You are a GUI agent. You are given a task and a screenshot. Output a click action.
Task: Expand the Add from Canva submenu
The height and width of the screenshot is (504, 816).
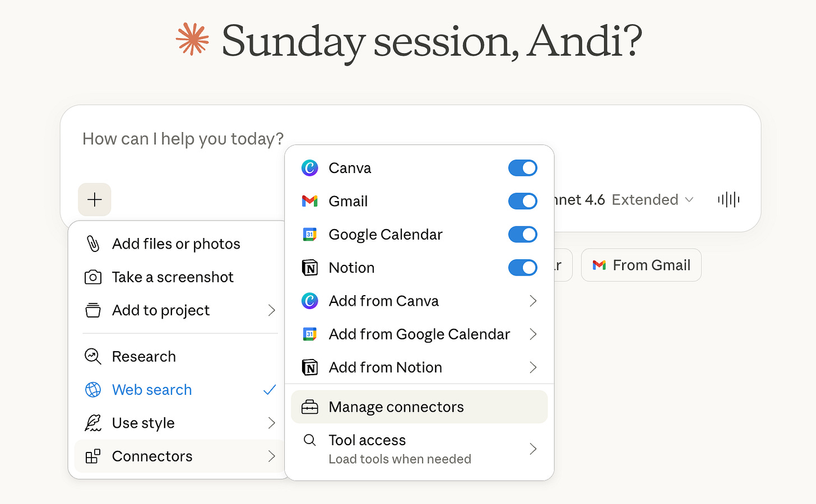pyautogui.click(x=532, y=301)
